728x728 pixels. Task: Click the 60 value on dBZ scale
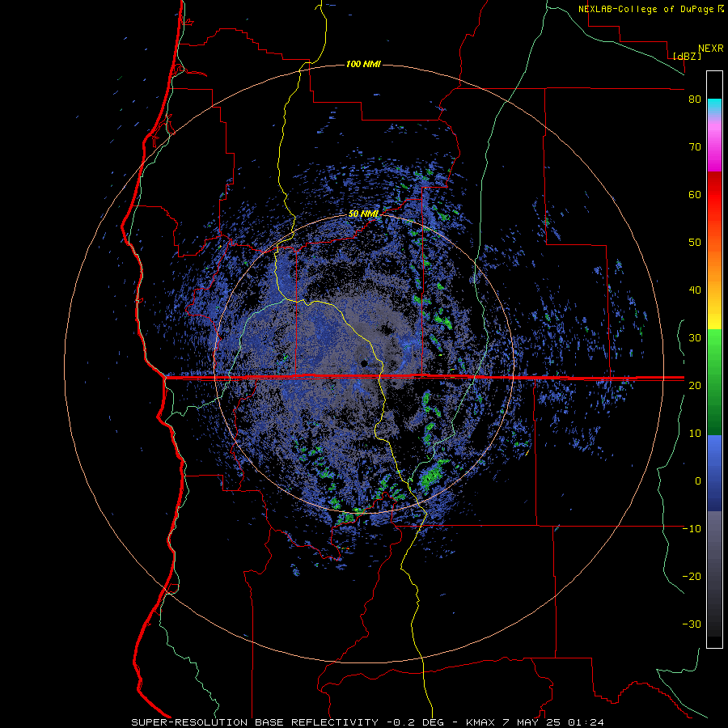[x=695, y=194]
